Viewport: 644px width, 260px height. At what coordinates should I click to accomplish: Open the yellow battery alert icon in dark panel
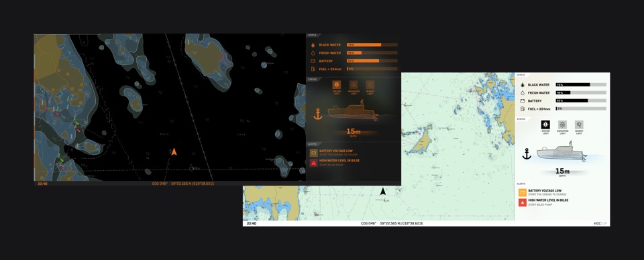coord(313,153)
